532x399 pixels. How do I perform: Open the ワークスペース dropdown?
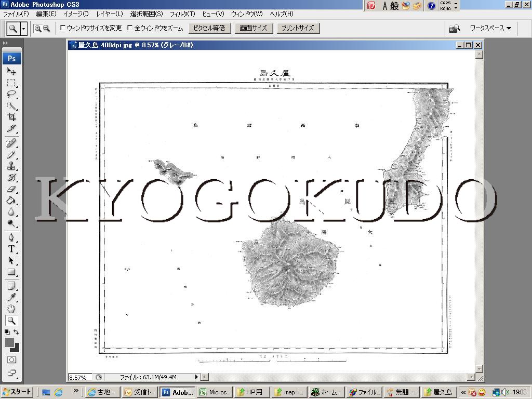pyautogui.click(x=490, y=28)
